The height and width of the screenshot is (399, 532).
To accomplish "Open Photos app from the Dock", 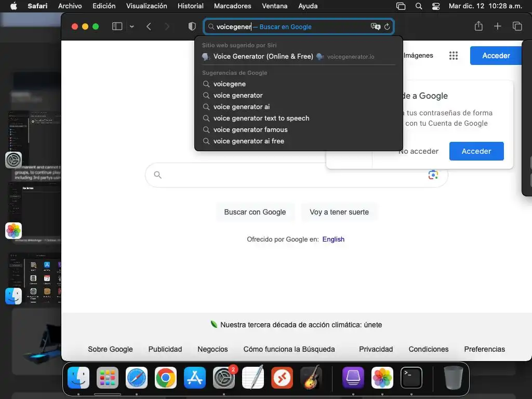I will pyautogui.click(x=382, y=377).
